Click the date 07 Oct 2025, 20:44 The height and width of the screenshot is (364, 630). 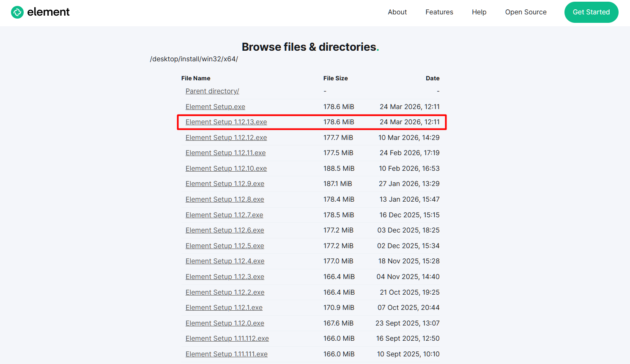point(408,308)
